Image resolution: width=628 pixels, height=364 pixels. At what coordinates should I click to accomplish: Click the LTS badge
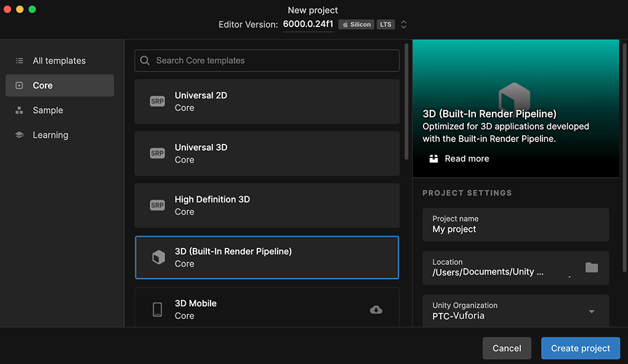click(x=385, y=25)
